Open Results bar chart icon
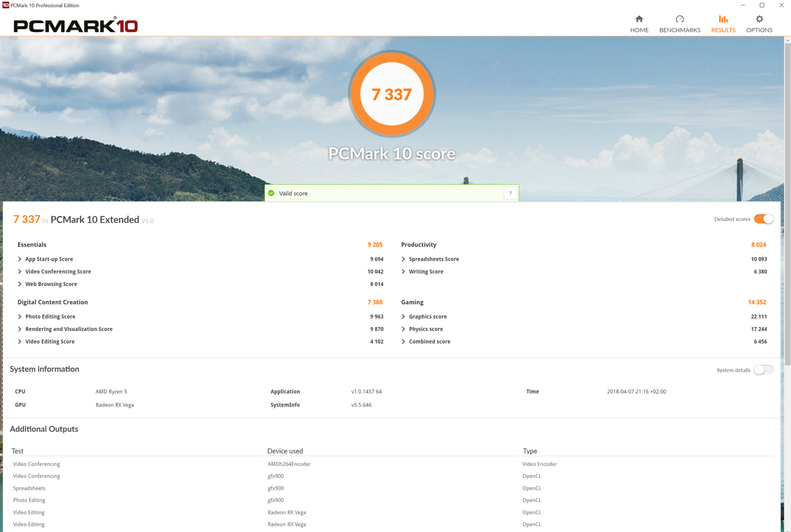 (x=723, y=19)
